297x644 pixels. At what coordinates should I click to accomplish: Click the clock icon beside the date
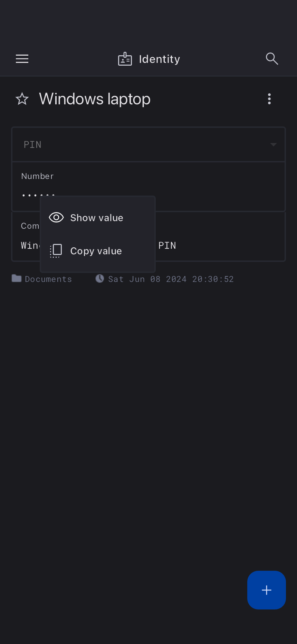100,278
